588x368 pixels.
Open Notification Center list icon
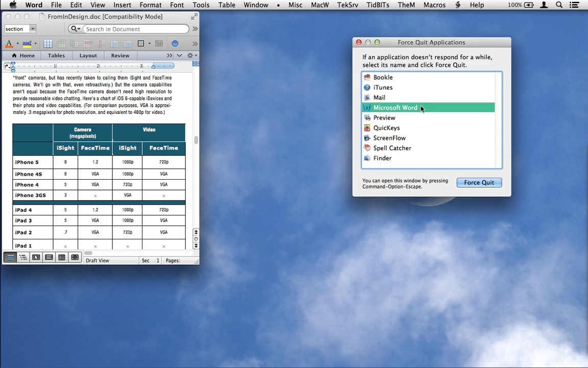tap(574, 5)
